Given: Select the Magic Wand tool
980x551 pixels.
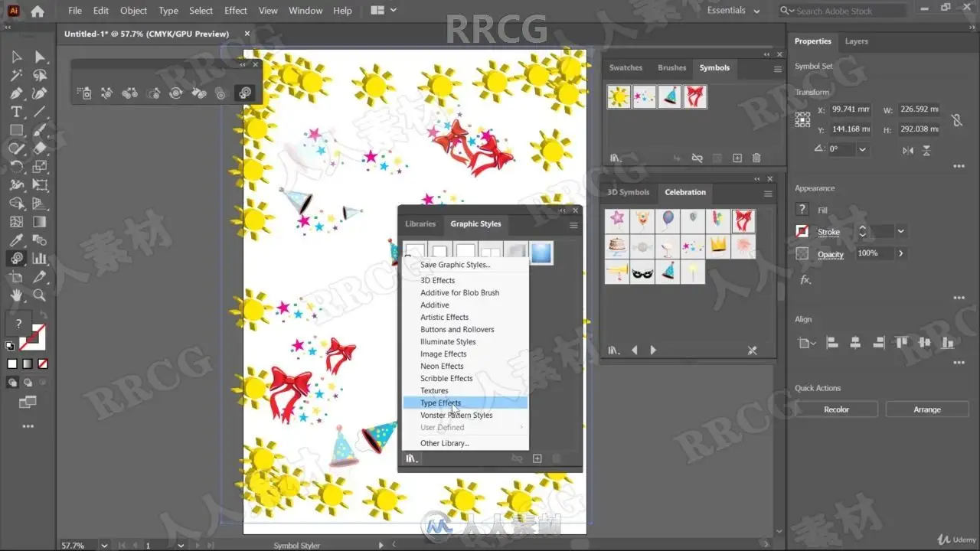Looking at the screenshot, I should pos(16,75).
